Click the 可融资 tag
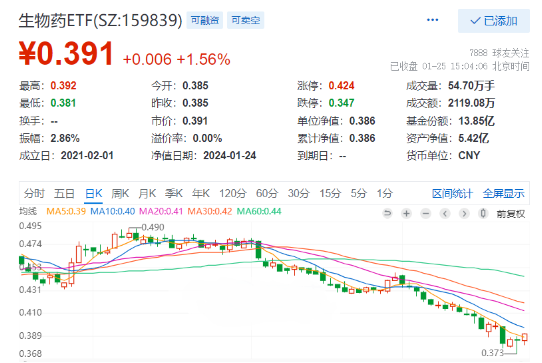This screenshot has height=363, width=542. 205,20
